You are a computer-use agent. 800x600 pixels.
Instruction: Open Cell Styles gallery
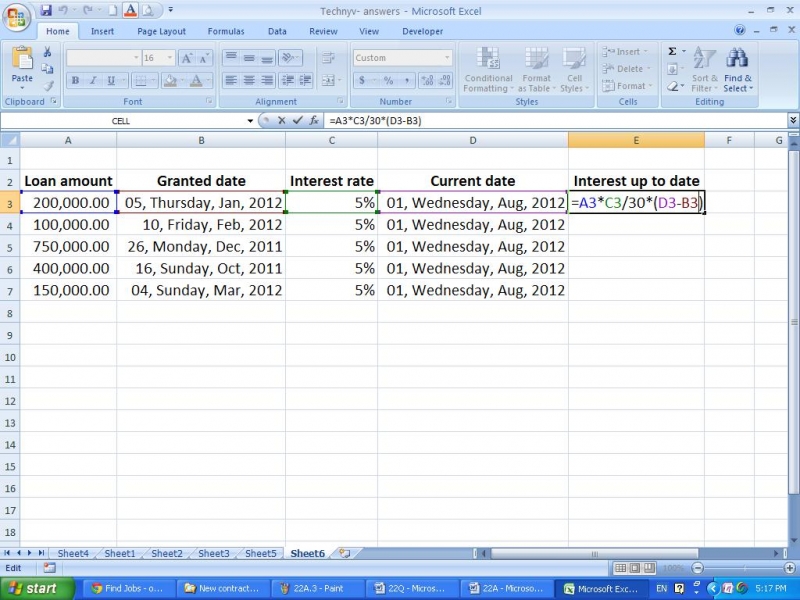point(574,70)
